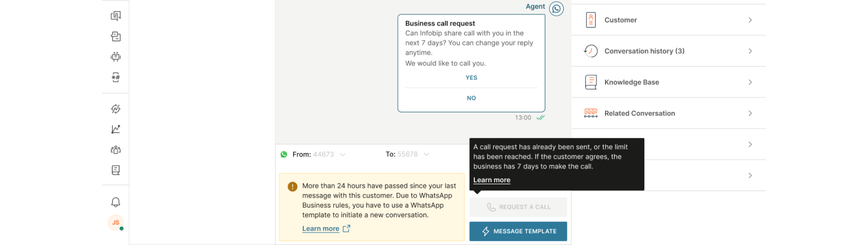The width and height of the screenshot is (868, 245).
Task: Click the WhatsApp channel icon near Agent
Action: (556, 9)
